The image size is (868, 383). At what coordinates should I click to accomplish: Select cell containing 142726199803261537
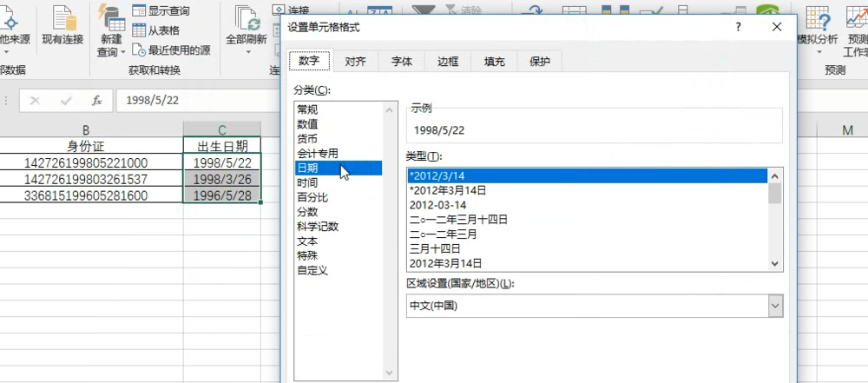[86, 179]
